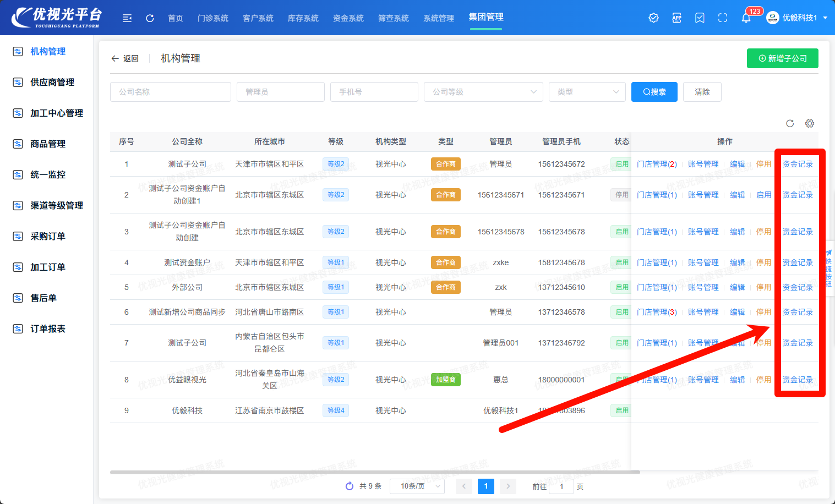The height and width of the screenshot is (504, 835).
Task: Click the 加盟商 tag in row 8
Action: 446,380
